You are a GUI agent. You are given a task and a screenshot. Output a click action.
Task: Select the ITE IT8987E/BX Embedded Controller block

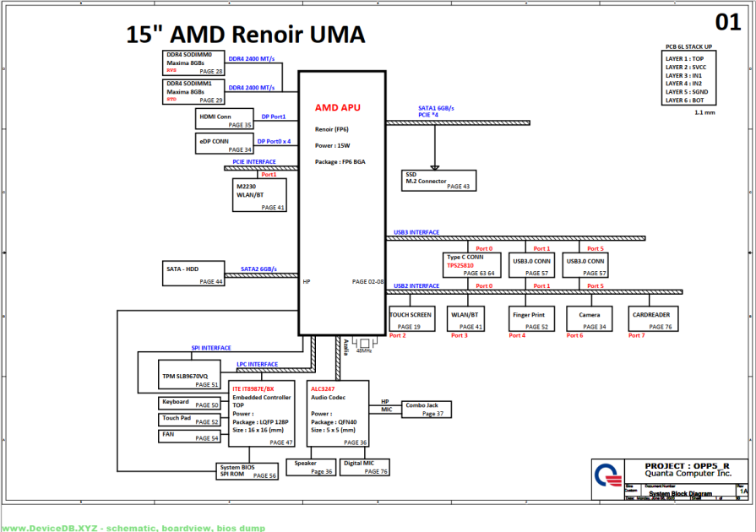pos(261,414)
